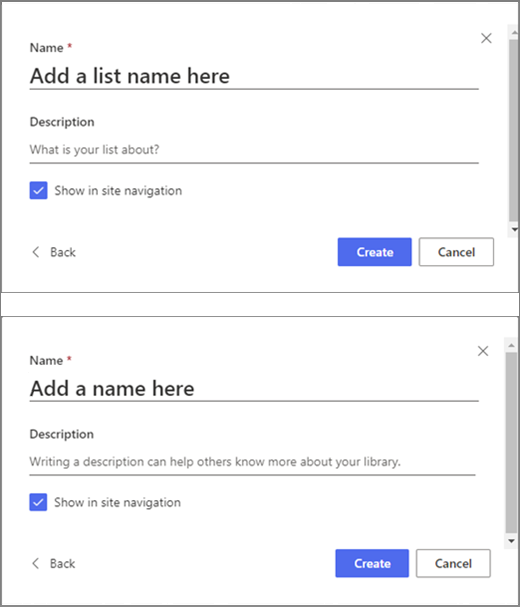Cancel the library creation dialog
520x607 pixels.
coord(453,563)
